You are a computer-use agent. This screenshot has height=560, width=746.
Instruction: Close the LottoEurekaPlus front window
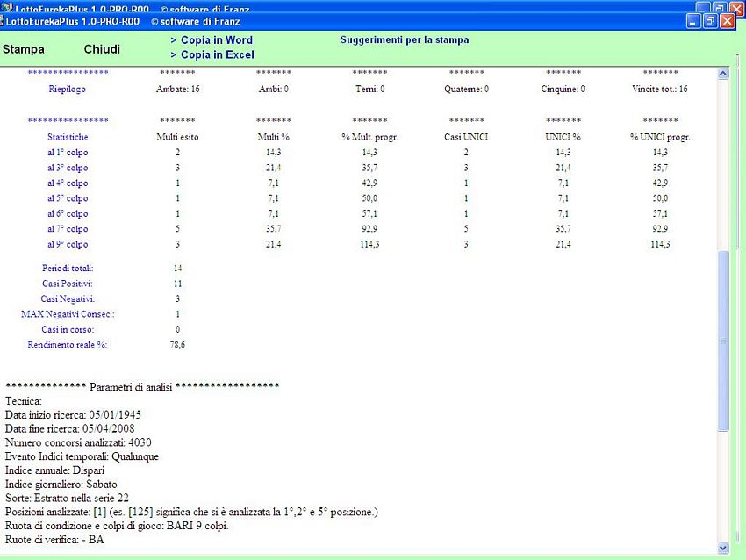pos(728,21)
